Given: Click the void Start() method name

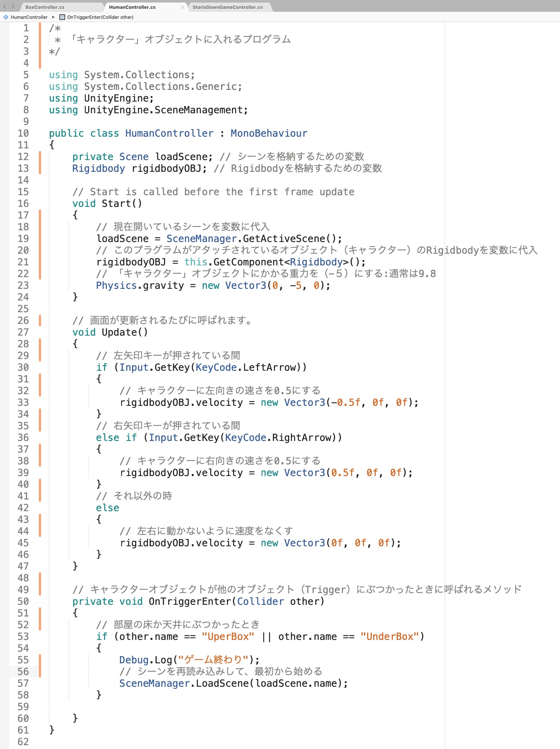Looking at the screenshot, I should pyautogui.click(x=116, y=204).
